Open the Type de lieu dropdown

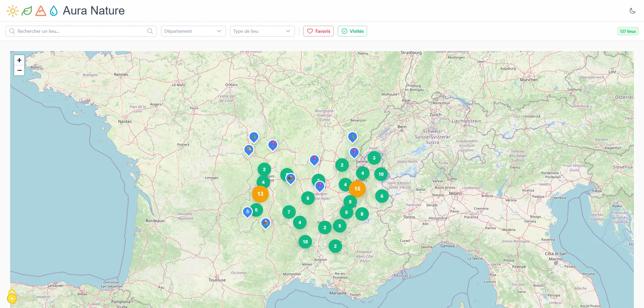[262, 31]
